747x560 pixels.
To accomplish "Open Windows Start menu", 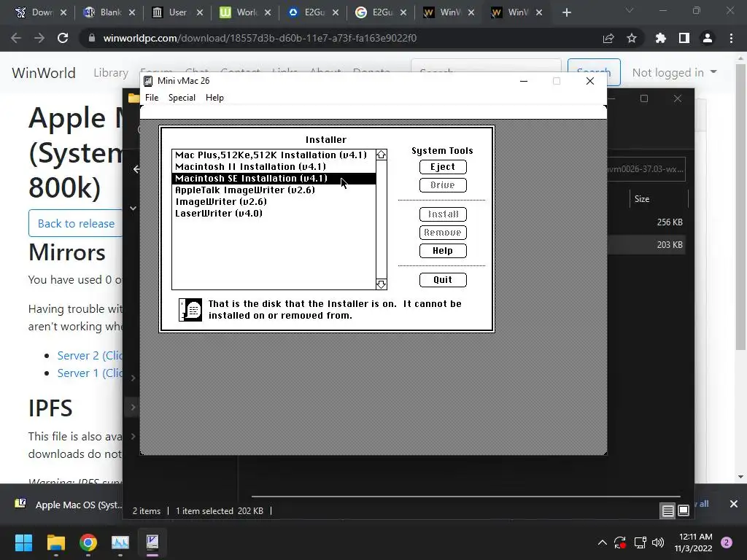I will click(23, 542).
